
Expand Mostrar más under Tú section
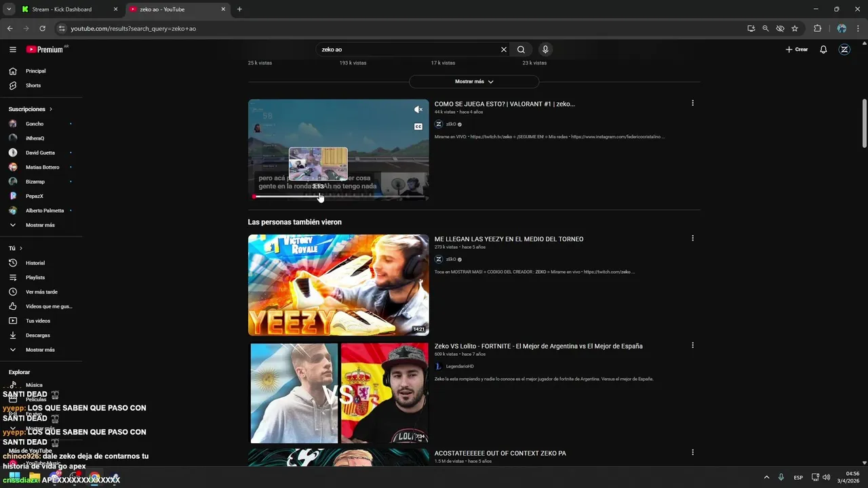41,350
